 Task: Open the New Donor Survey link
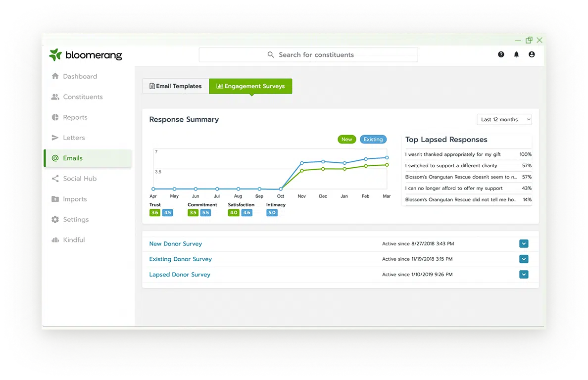click(176, 243)
